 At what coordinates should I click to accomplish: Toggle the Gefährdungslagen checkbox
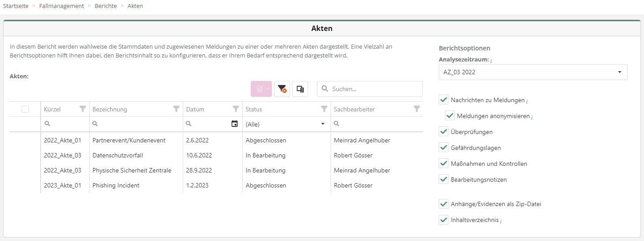pos(444,148)
